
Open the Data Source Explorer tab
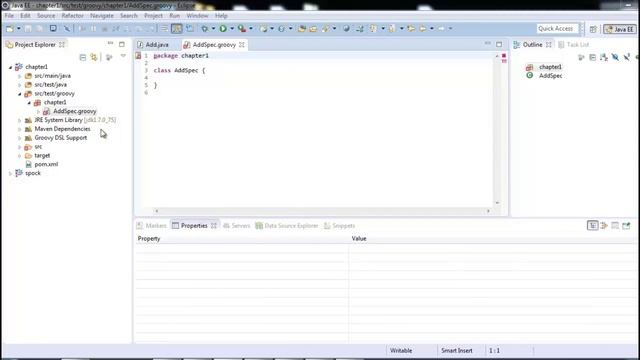click(287, 226)
